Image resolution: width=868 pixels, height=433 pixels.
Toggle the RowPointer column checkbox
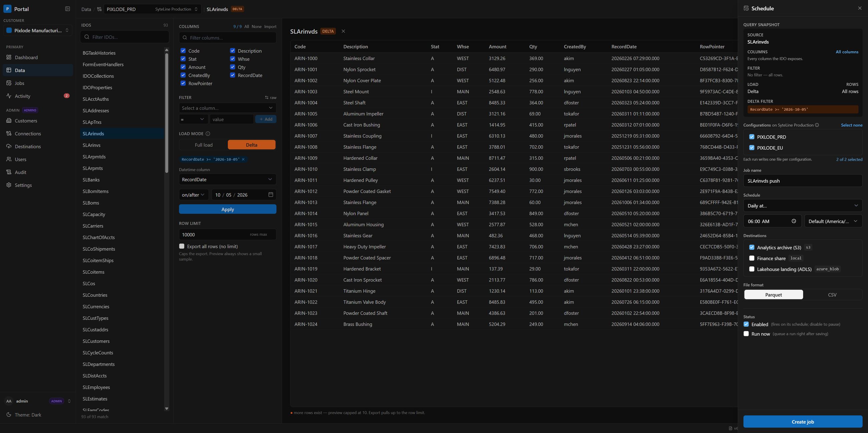pyautogui.click(x=183, y=83)
